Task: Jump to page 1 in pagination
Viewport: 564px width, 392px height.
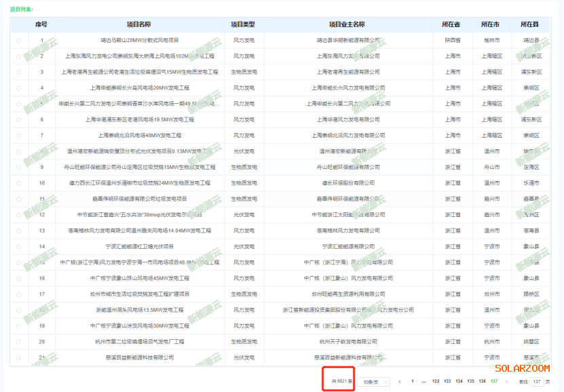Action: 413,382
